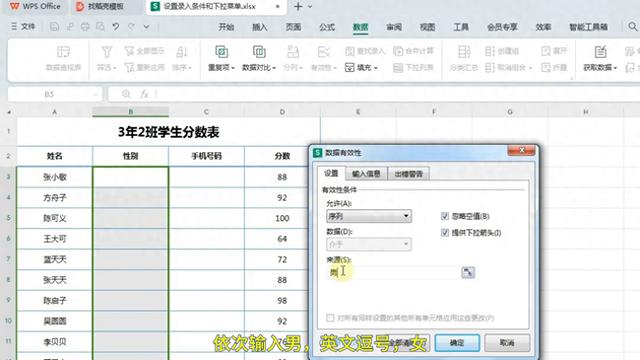Switch to the 开始 ribbon tab
This screenshot has width=640, height=360.
pyautogui.click(x=226, y=27)
